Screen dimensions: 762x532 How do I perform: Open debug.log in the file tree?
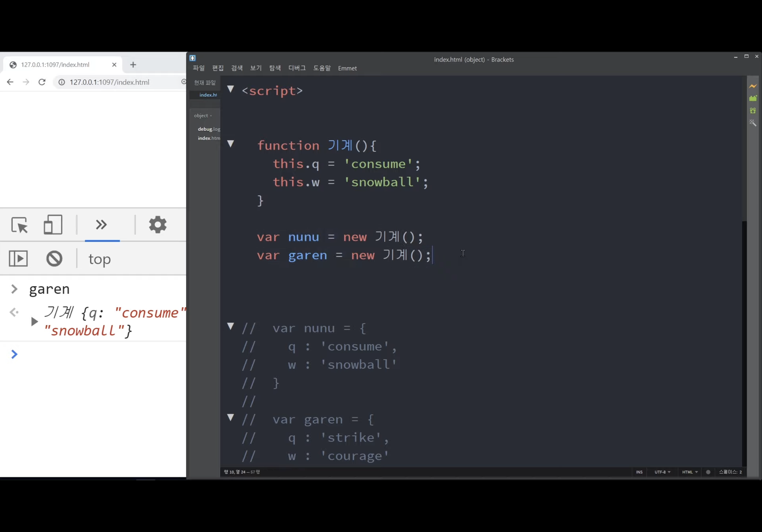[208, 129]
